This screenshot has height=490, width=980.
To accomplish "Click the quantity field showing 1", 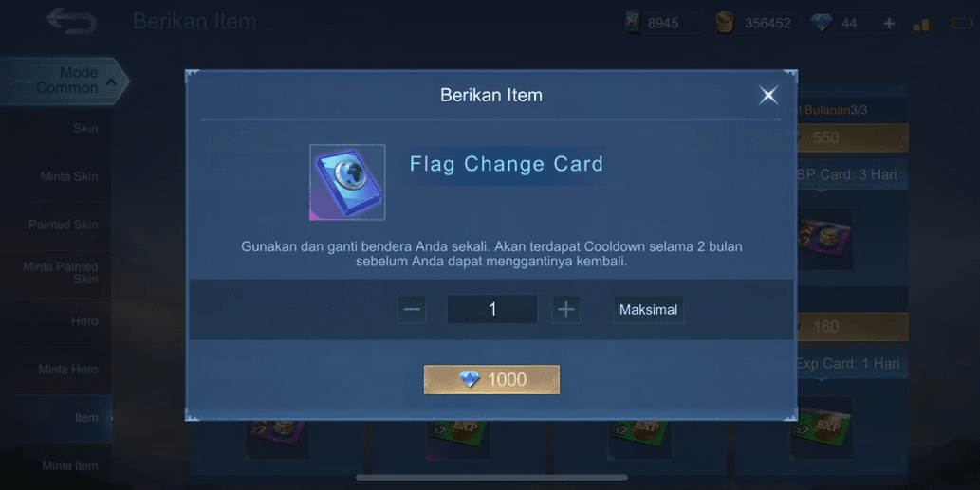I will pos(491,310).
